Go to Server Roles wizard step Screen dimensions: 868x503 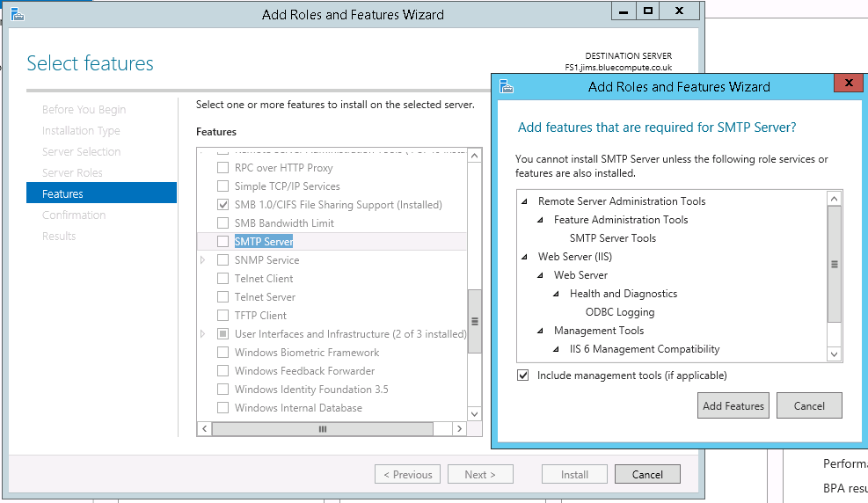(72, 172)
